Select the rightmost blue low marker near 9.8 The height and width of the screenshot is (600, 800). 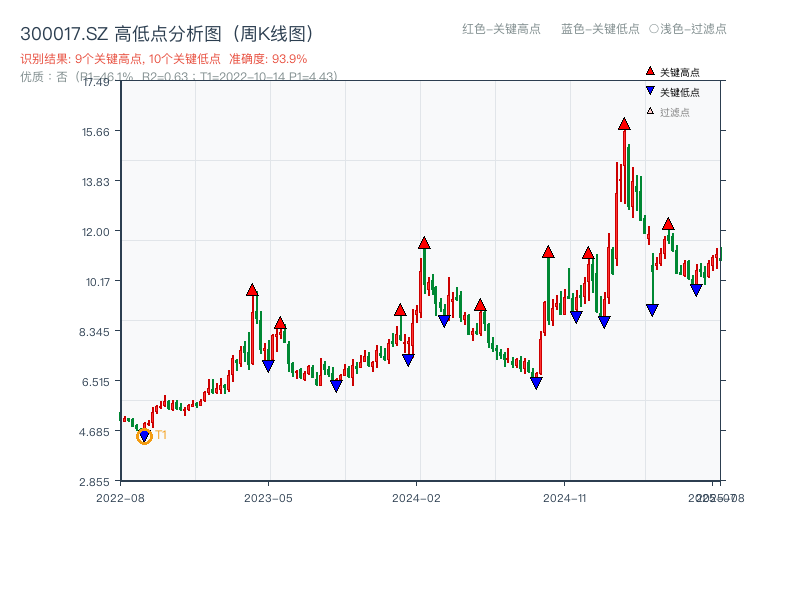[696, 290]
